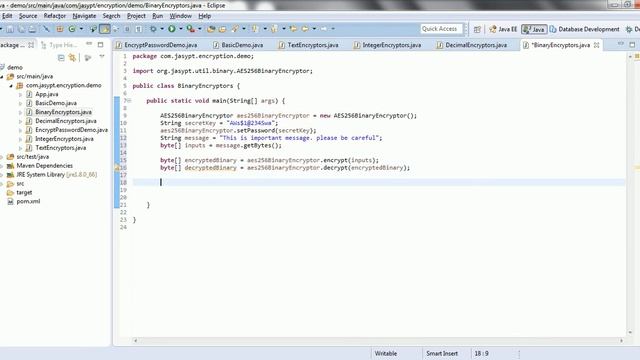This screenshot has width=640, height=360.
Task: Click the Back navigation arrow in toolbar
Action: (x=304, y=29)
